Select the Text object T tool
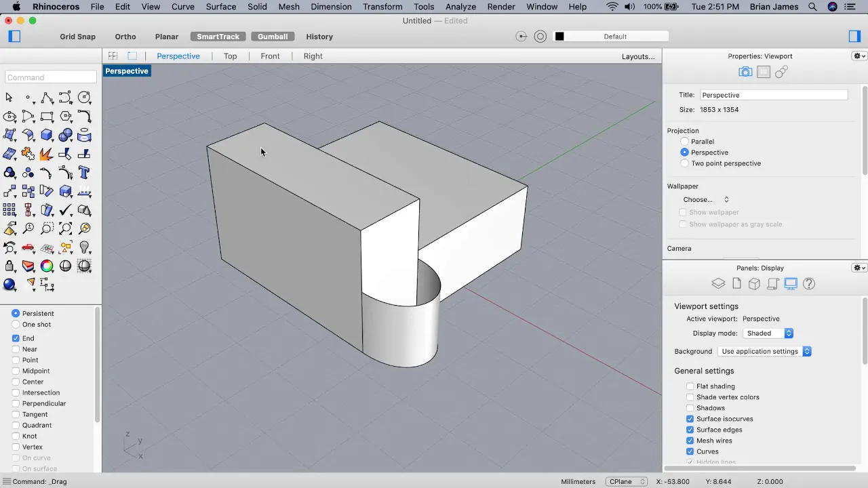The width and height of the screenshot is (868, 488). (84, 172)
